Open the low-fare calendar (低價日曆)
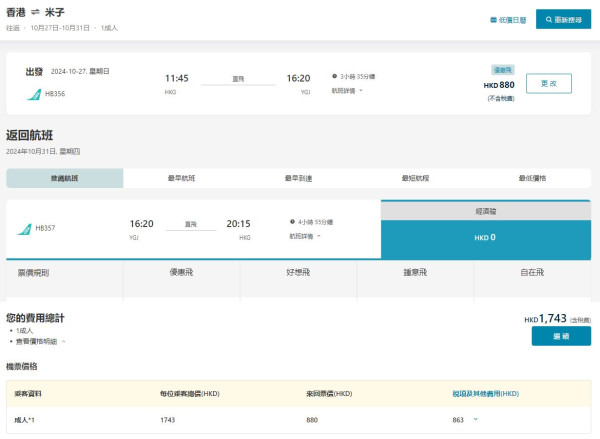Viewport: 600px width, 439px height. 508,19
